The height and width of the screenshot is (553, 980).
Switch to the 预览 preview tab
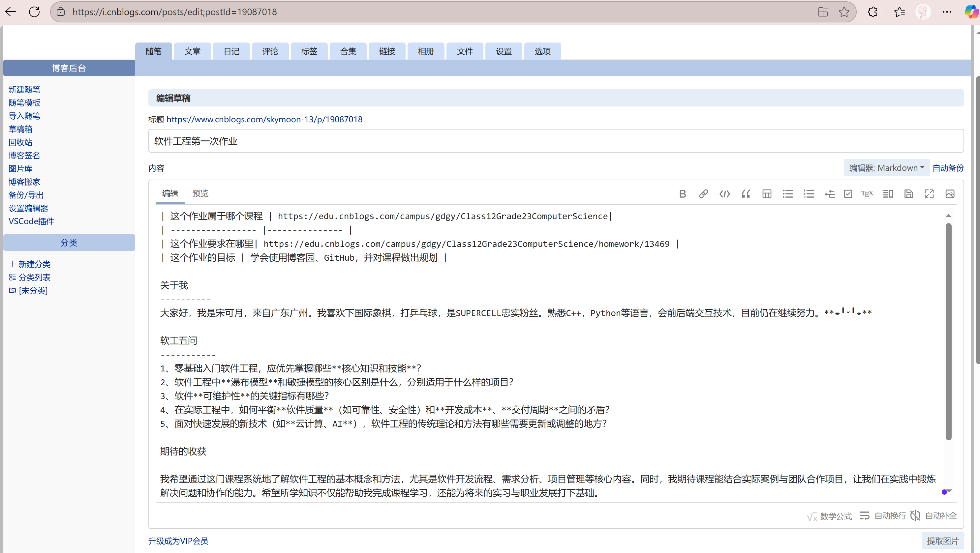tap(201, 193)
